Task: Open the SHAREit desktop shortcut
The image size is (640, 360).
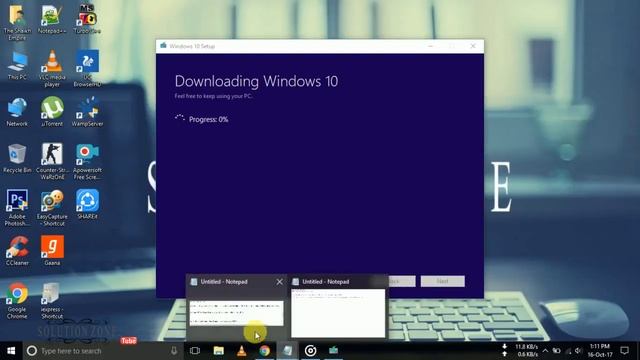Action: point(87,204)
